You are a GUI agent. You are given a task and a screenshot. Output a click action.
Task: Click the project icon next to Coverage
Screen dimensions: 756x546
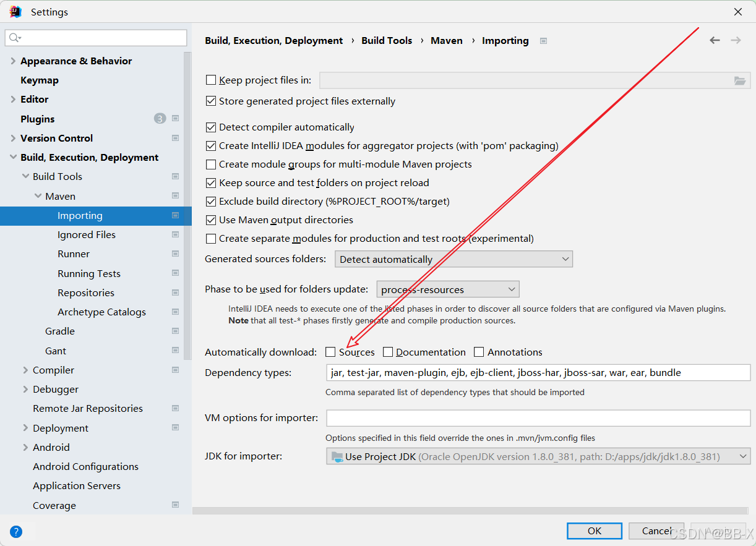tap(176, 505)
